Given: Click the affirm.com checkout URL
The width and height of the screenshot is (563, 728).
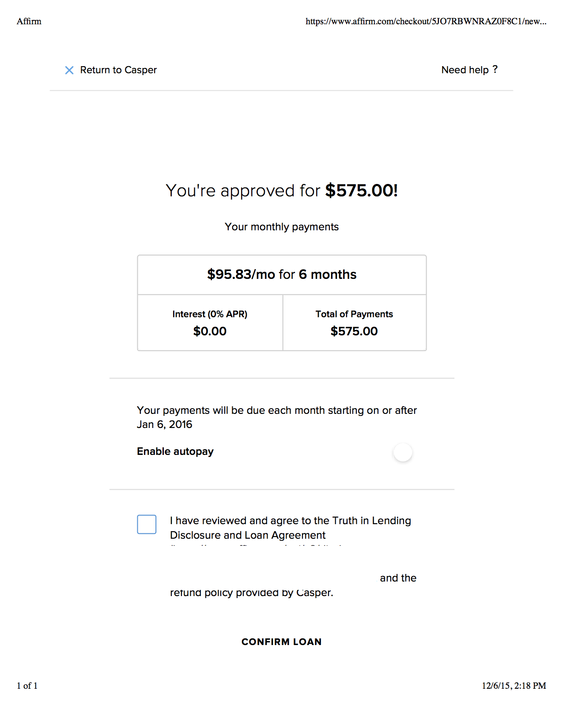Looking at the screenshot, I should pos(426,21).
